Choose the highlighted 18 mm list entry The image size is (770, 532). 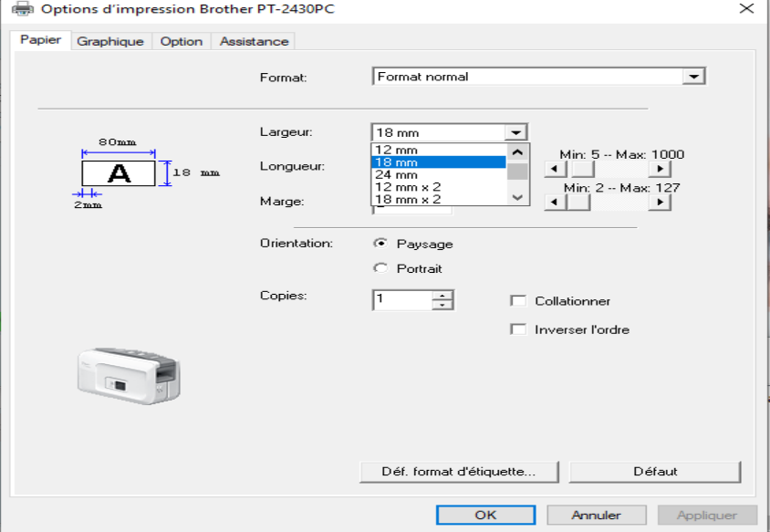point(439,162)
